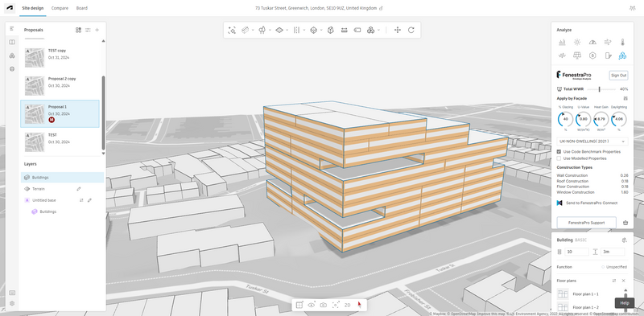The image size is (644, 316).
Task: Open the area metrics analysis
Action: point(562,42)
